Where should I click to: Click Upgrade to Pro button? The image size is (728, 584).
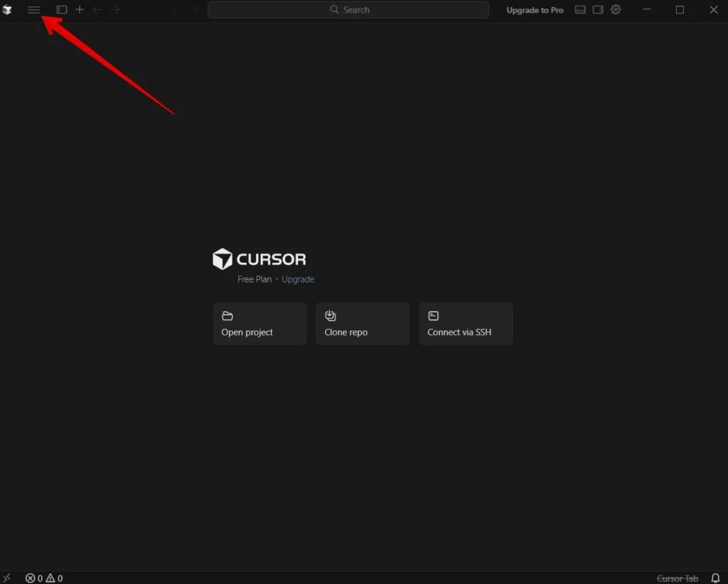click(x=535, y=10)
